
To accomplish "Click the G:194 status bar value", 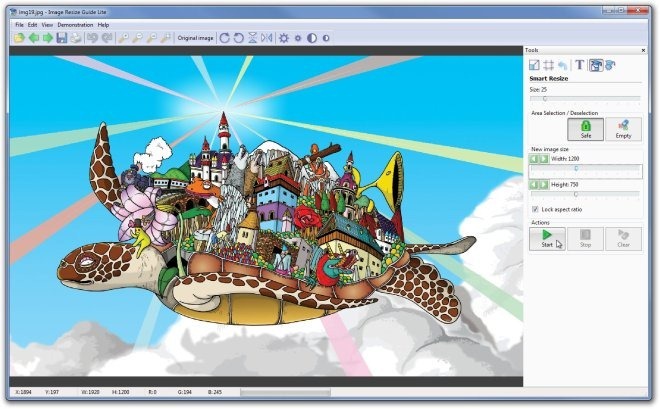I will click(184, 392).
